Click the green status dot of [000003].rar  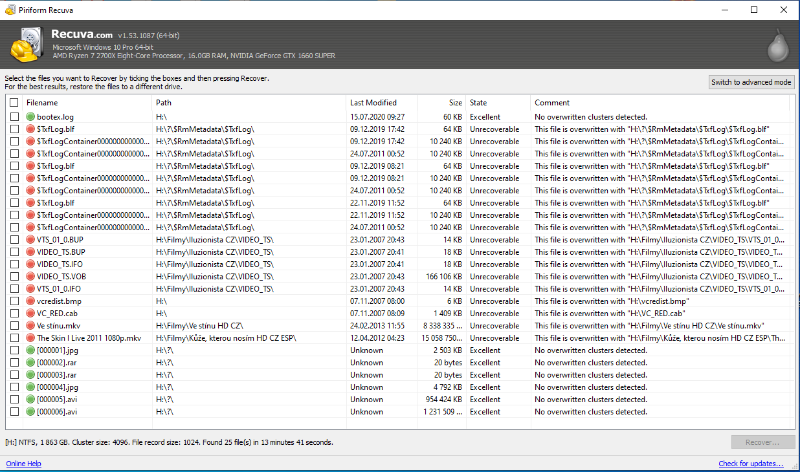(x=31, y=375)
